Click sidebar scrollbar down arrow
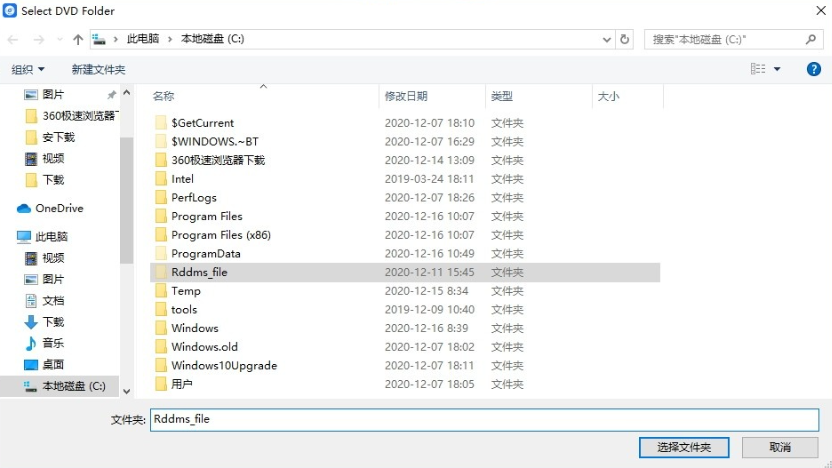The height and width of the screenshot is (468, 832). [126, 392]
